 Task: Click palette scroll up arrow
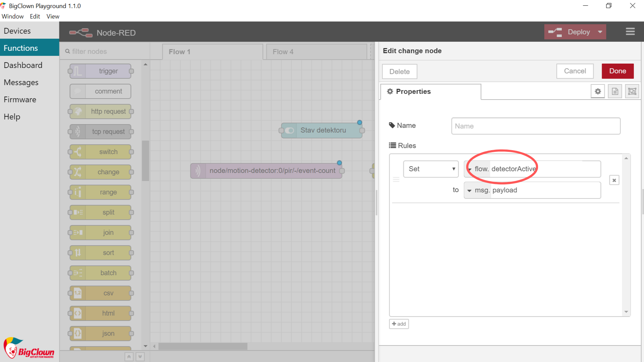click(146, 64)
